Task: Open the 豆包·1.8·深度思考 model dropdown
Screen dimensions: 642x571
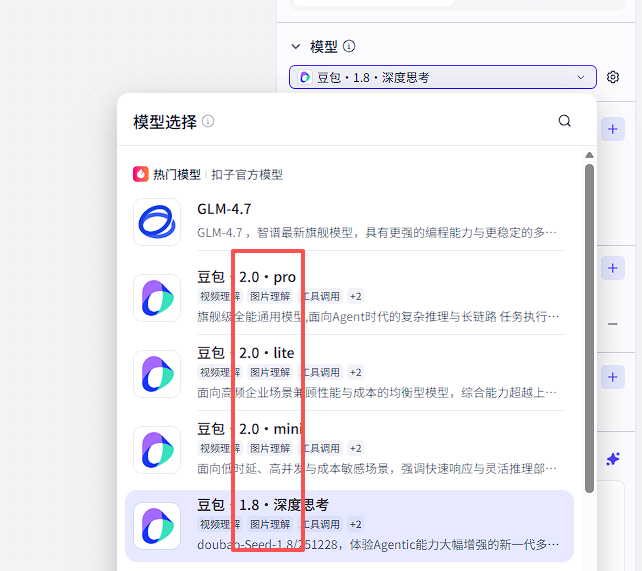Action: [443, 77]
